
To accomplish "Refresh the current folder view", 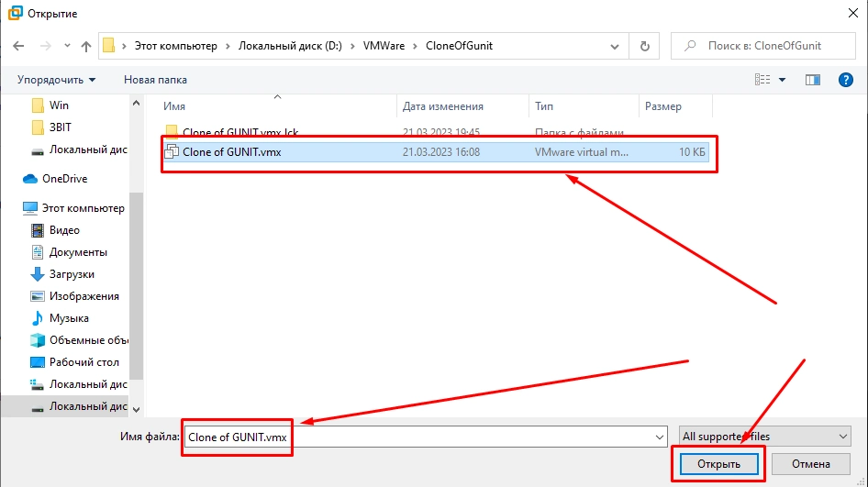I will (644, 46).
